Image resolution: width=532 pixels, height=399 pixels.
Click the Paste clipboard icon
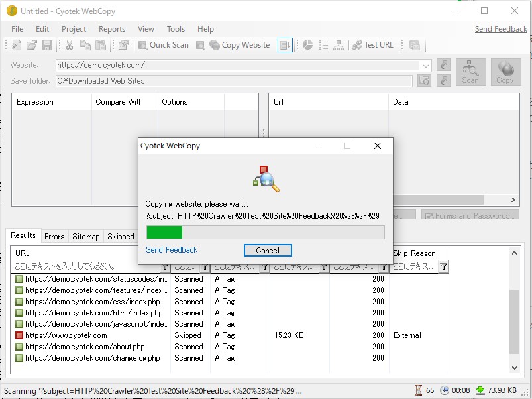pyautogui.click(x=101, y=45)
